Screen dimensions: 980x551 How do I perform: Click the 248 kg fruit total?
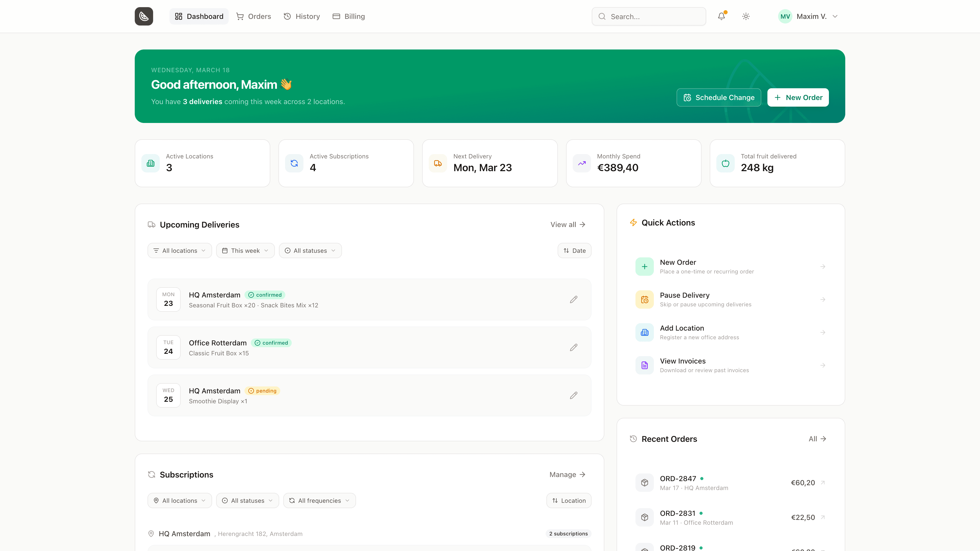pyautogui.click(x=757, y=168)
